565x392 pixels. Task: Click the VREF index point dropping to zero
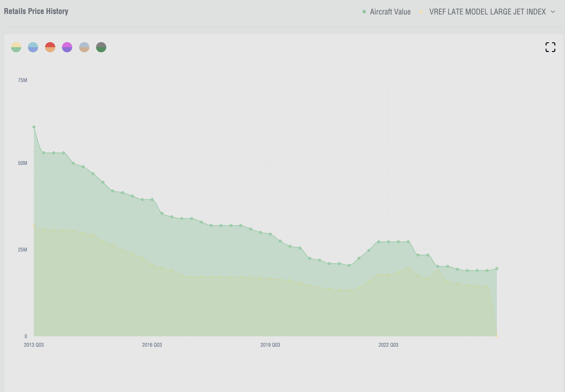pyautogui.click(x=497, y=336)
